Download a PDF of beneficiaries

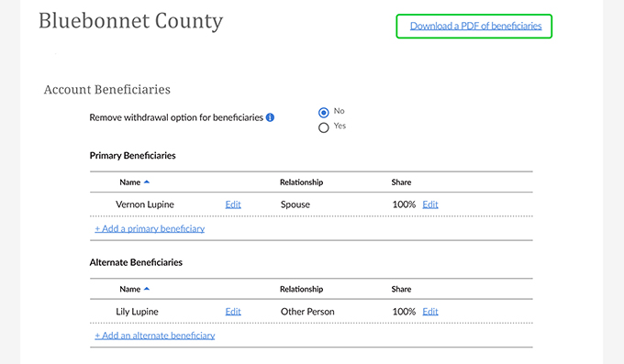point(475,27)
